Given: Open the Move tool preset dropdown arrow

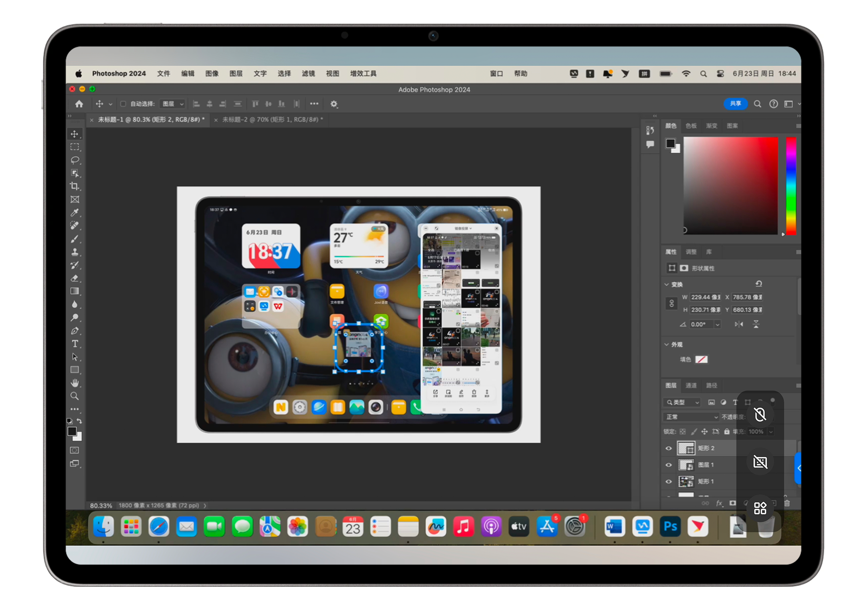Looking at the screenshot, I should tap(110, 104).
